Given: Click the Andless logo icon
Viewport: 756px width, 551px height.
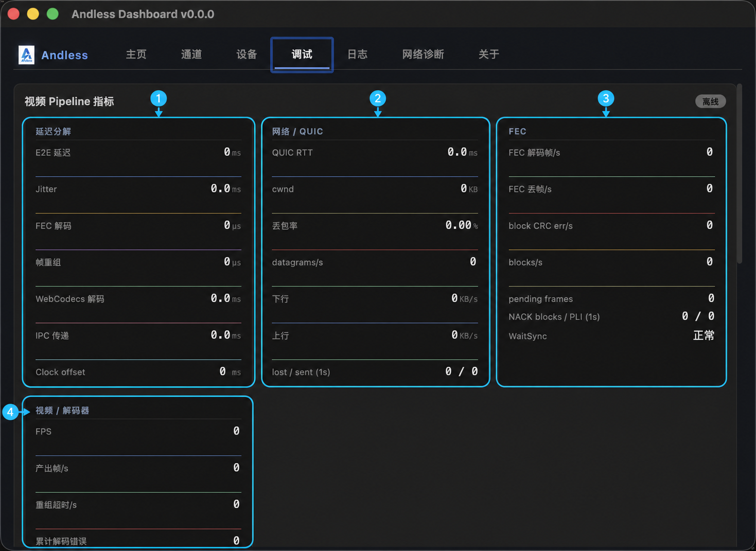Looking at the screenshot, I should pos(26,55).
